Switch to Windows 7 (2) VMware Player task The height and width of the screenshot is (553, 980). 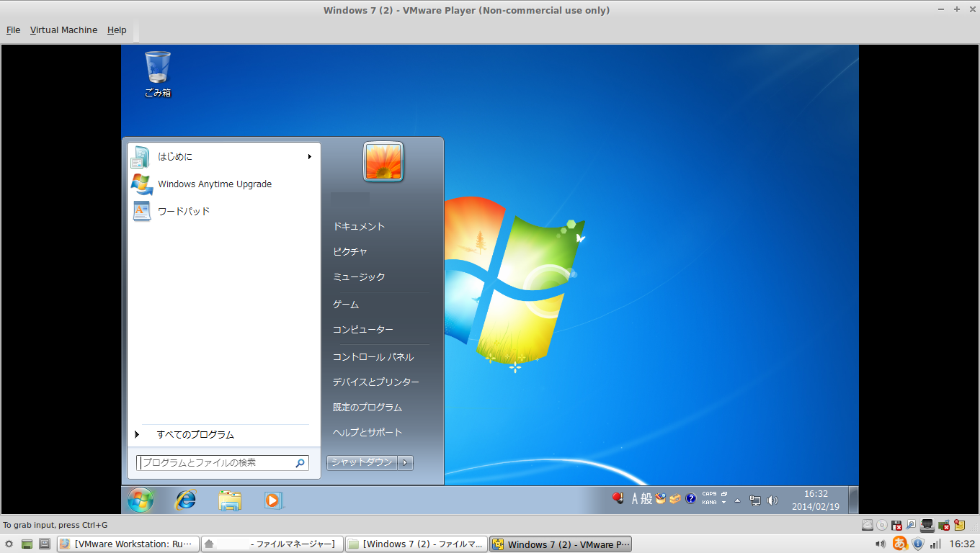pyautogui.click(x=561, y=544)
